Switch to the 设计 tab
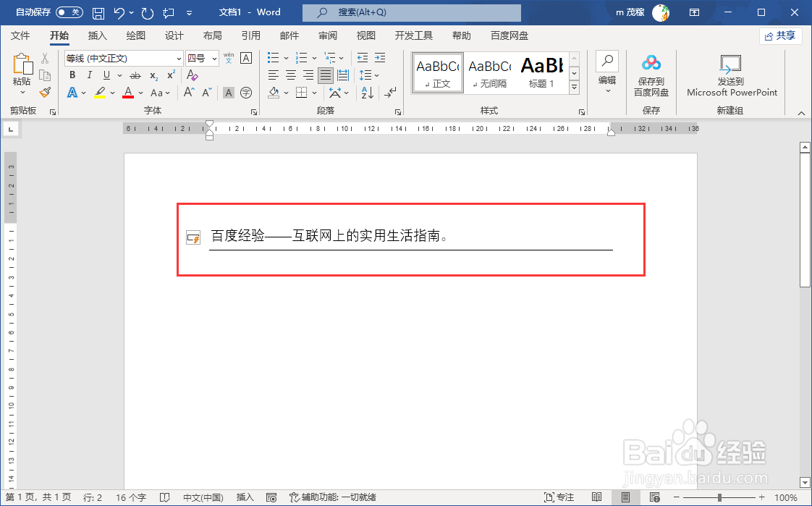 pos(174,35)
